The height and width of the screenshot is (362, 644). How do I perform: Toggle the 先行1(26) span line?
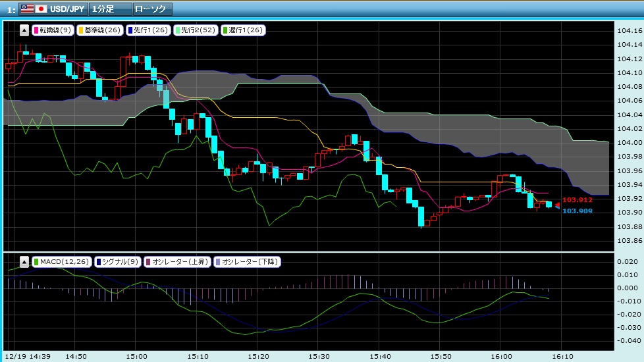click(148, 30)
